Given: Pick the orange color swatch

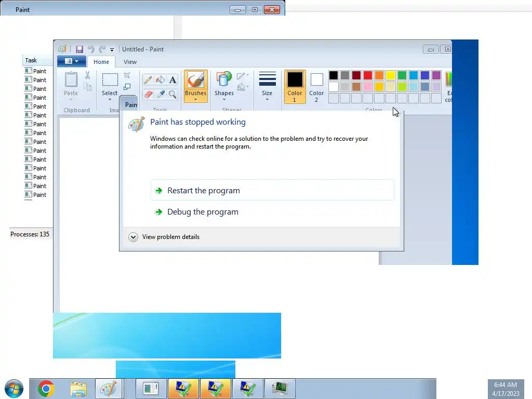Looking at the screenshot, I should tap(379, 75).
